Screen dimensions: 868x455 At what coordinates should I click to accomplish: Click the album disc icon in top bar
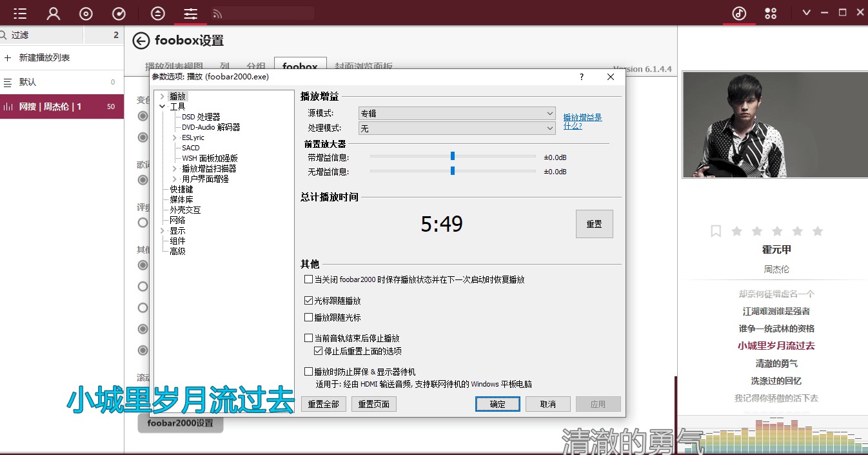coord(86,13)
